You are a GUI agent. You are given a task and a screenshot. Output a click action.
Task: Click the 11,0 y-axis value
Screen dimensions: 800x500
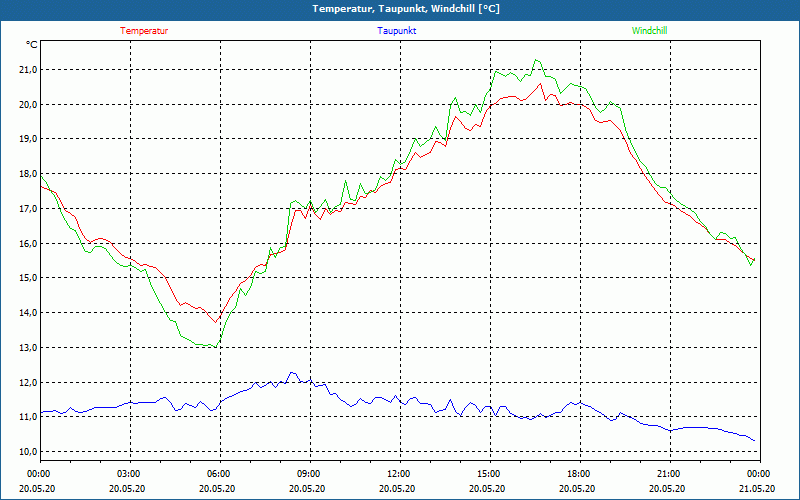pyautogui.click(x=28, y=417)
